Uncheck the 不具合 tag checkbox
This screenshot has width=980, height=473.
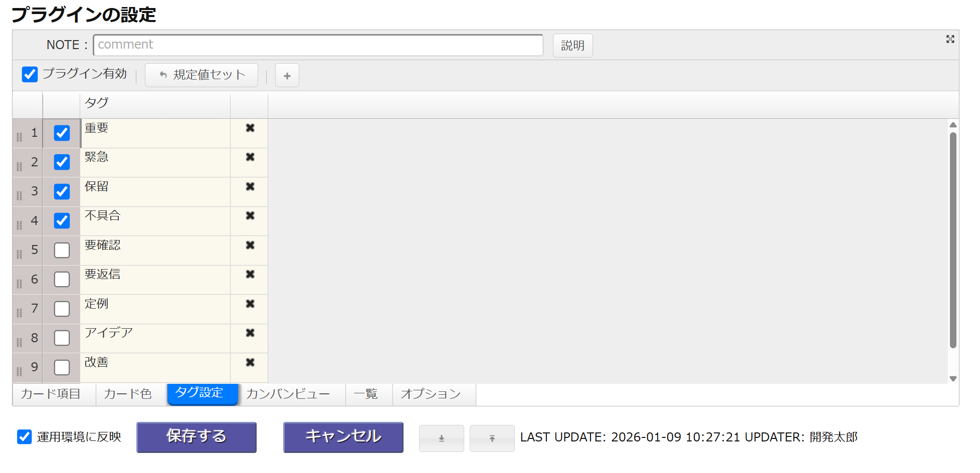coord(62,221)
